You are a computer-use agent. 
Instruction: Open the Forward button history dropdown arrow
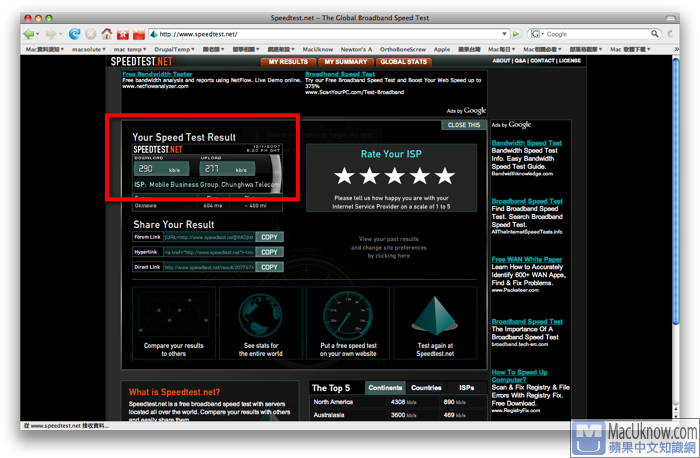[60, 34]
